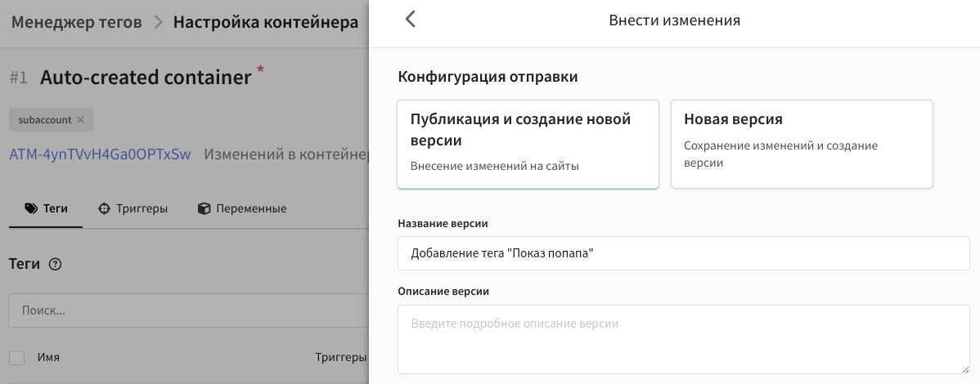Click the tag icon on Теги tab
Image resolution: width=980 pixels, height=384 pixels.
coord(30,208)
